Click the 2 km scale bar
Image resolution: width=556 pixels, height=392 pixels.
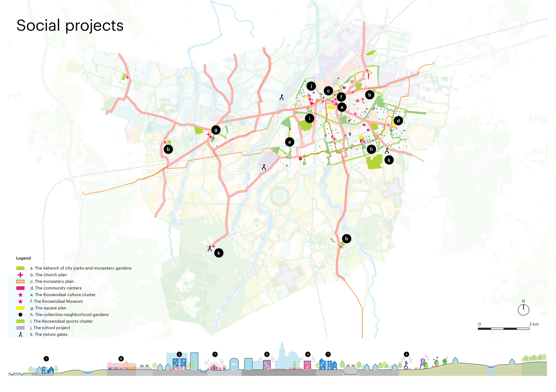[x=504, y=329]
